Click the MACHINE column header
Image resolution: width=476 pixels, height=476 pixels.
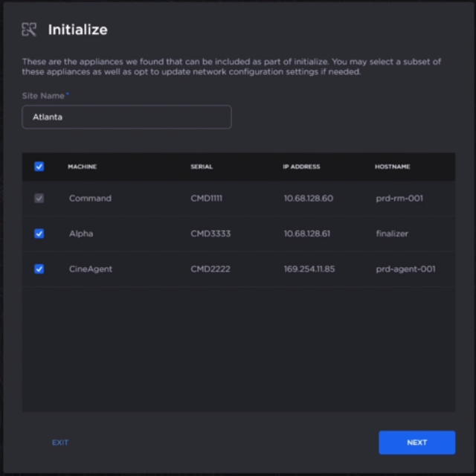(83, 167)
